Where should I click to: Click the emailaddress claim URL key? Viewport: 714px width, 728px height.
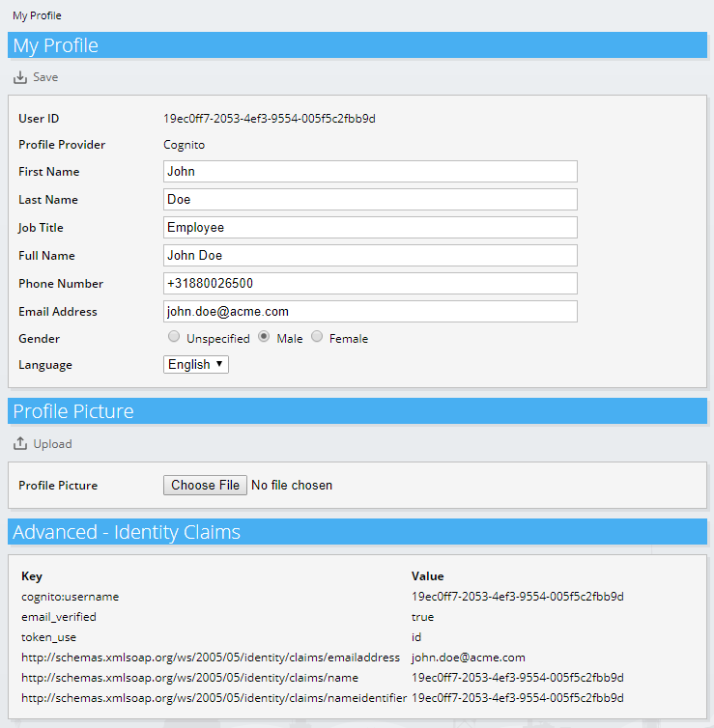(211, 658)
